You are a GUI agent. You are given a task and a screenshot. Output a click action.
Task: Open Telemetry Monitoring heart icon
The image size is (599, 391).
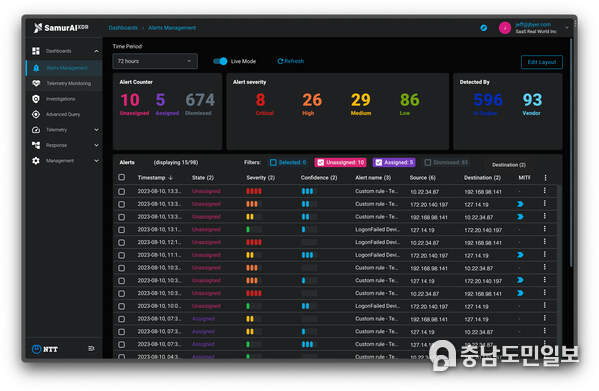[x=36, y=83]
